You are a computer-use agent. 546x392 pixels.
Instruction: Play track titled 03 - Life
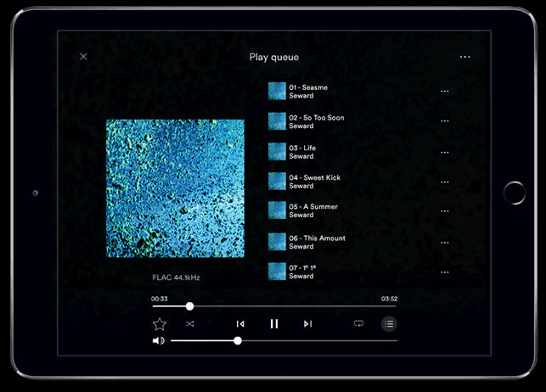pos(302,148)
